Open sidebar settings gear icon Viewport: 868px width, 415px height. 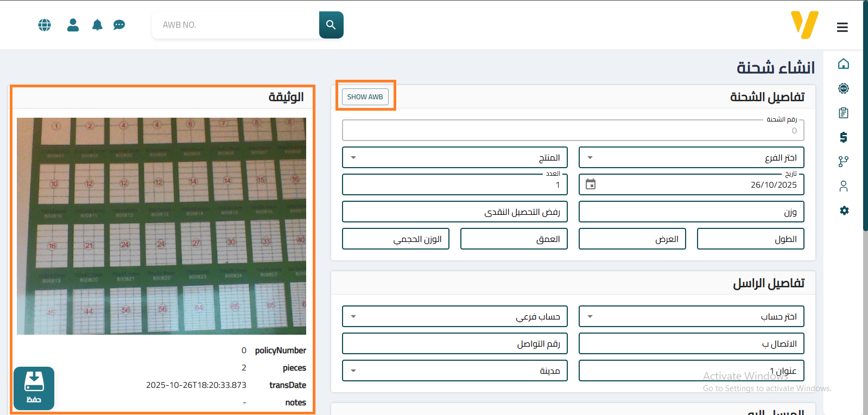pos(844,210)
